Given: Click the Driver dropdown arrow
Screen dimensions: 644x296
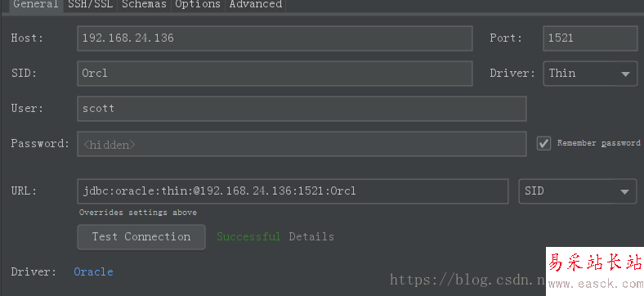Looking at the screenshot, I should coord(625,74).
